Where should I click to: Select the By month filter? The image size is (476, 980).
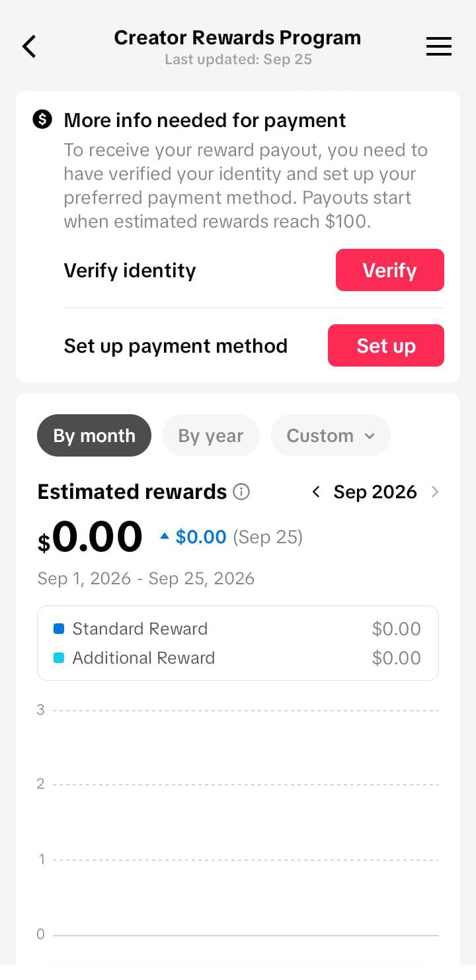[x=94, y=435]
